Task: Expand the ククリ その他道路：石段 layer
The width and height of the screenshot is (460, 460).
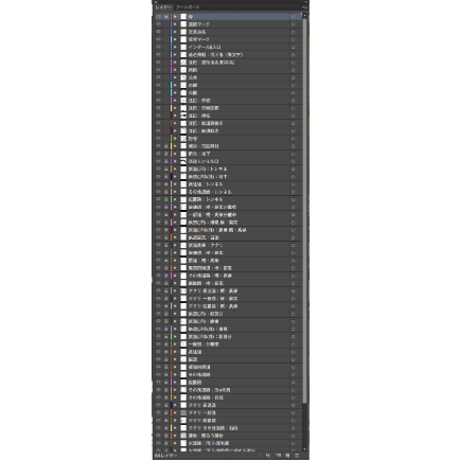Action: pyautogui.click(x=175, y=428)
